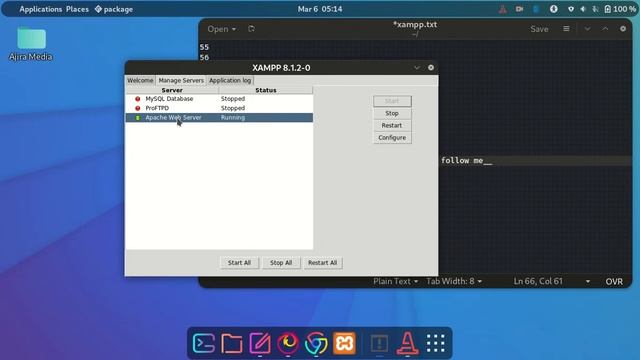The width and height of the screenshot is (640, 360).
Task: Click the Save button in editor
Action: click(539, 29)
